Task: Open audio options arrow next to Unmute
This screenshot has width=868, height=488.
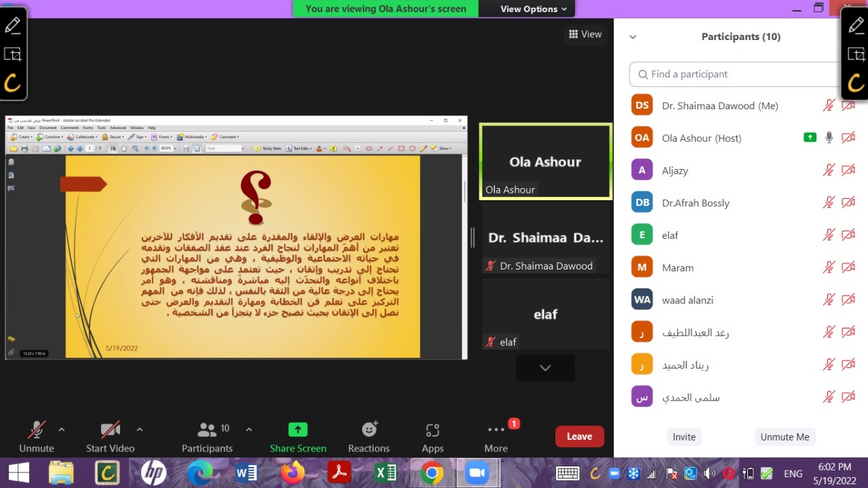Action: tap(62, 430)
